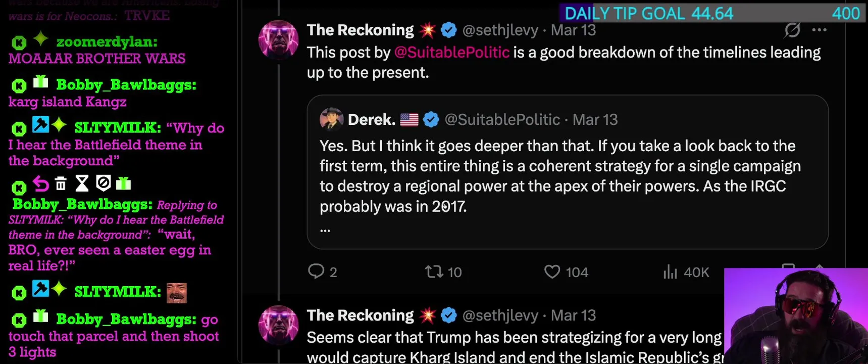Image resolution: width=868 pixels, height=364 pixels.
Task: Click gift icon beside hourglass moderation icons
Action: tap(123, 184)
